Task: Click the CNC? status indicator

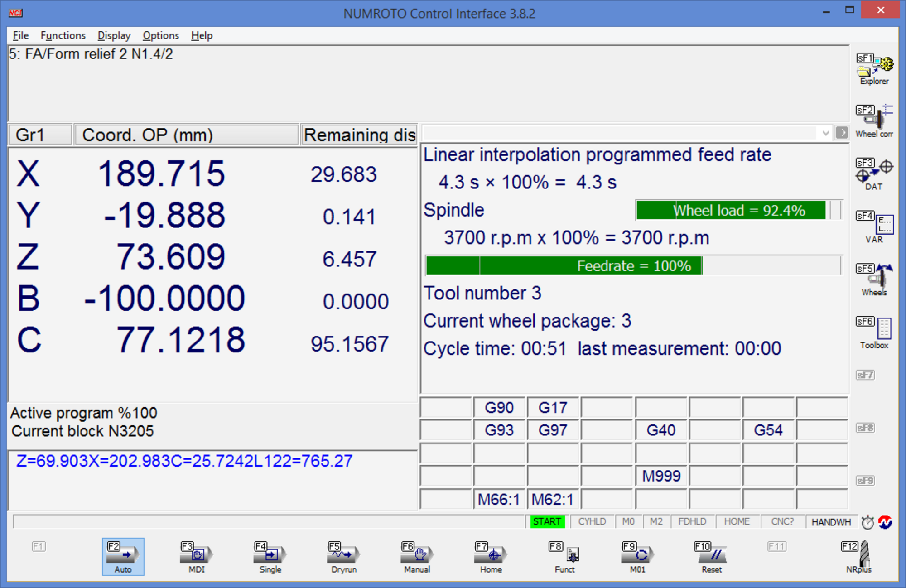Action: 782,522
